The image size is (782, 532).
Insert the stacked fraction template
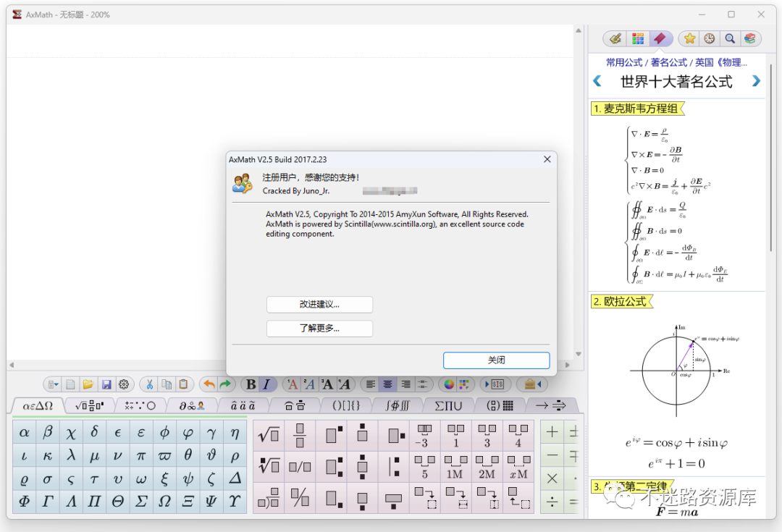[300, 435]
